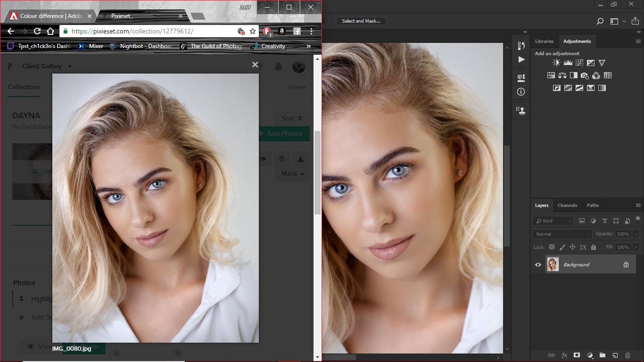The width and height of the screenshot is (644, 362).
Task: Click the Chrome reload button
Action: tap(37, 32)
